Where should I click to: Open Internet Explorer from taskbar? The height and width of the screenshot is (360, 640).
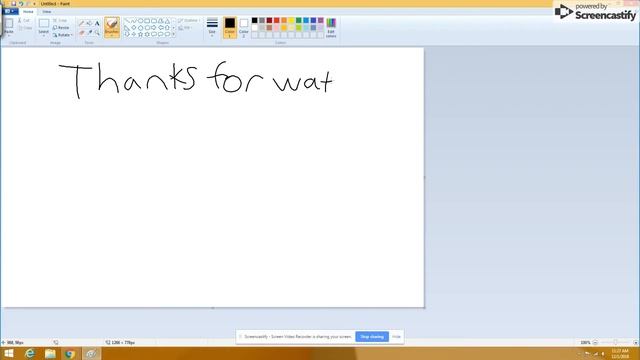(29, 353)
